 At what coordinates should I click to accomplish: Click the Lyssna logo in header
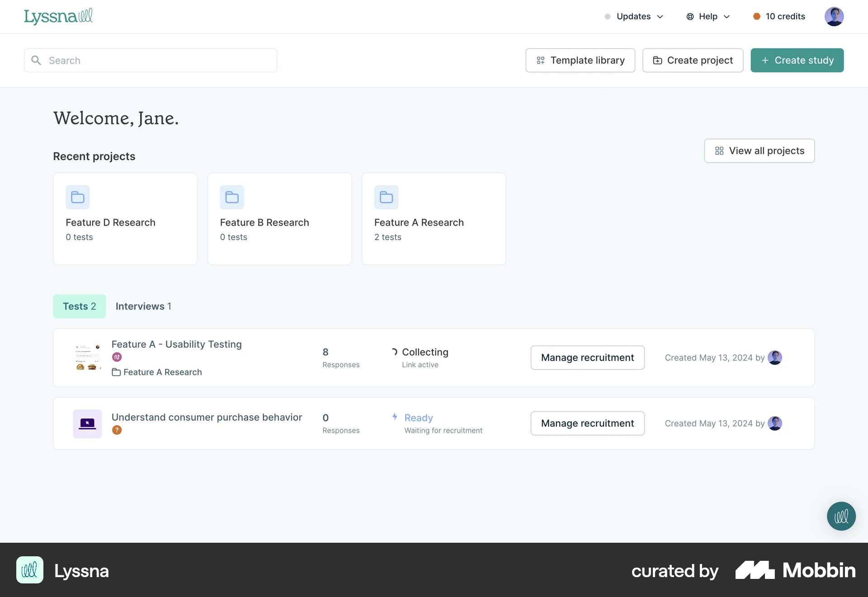58,16
